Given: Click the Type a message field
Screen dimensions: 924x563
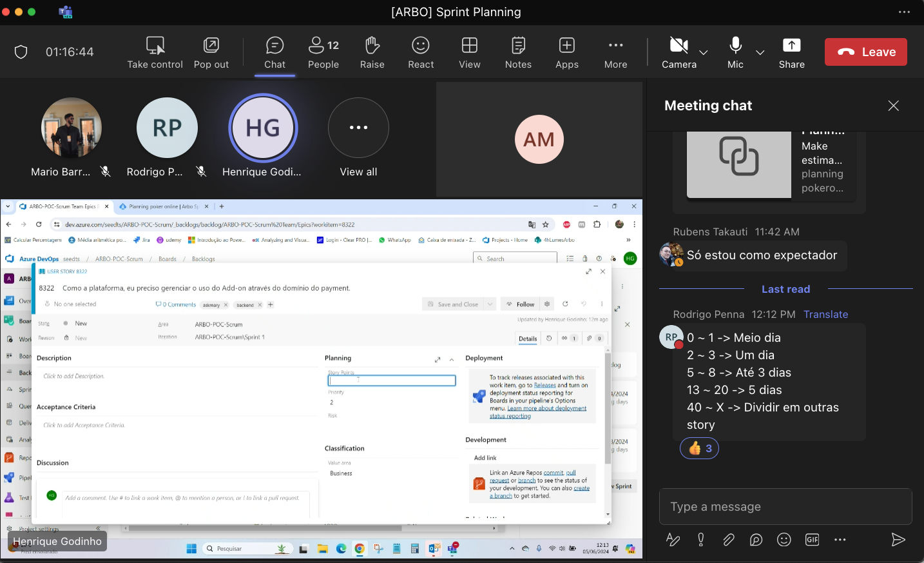Looking at the screenshot, I should (785, 507).
